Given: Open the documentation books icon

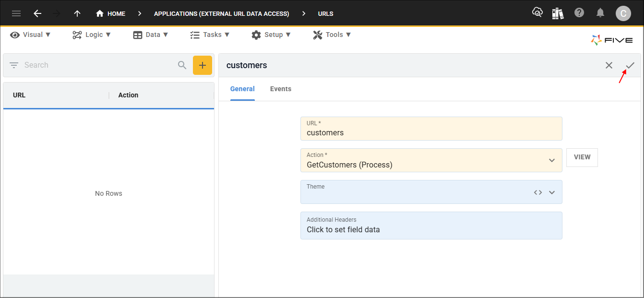Looking at the screenshot, I should pyautogui.click(x=558, y=13).
